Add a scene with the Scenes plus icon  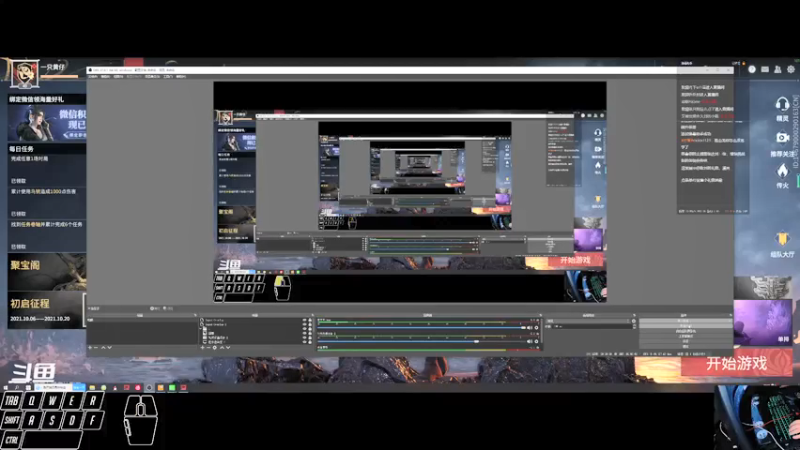[x=90, y=348]
